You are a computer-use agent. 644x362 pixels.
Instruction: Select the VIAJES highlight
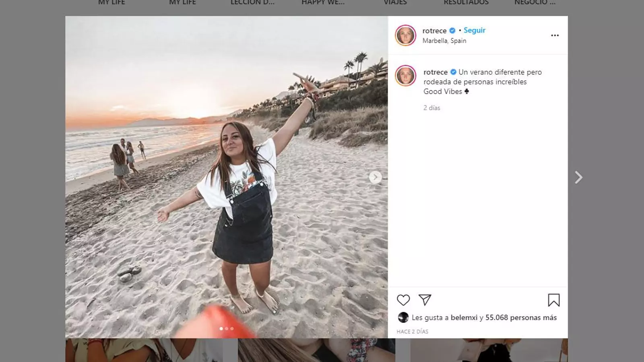pyautogui.click(x=395, y=3)
